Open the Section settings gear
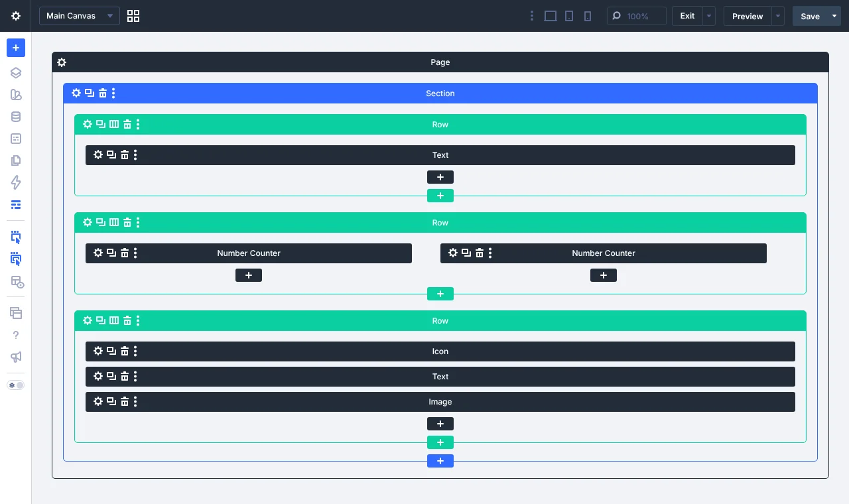The height and width of the screenshot is (504, 849). pos(76,94)
